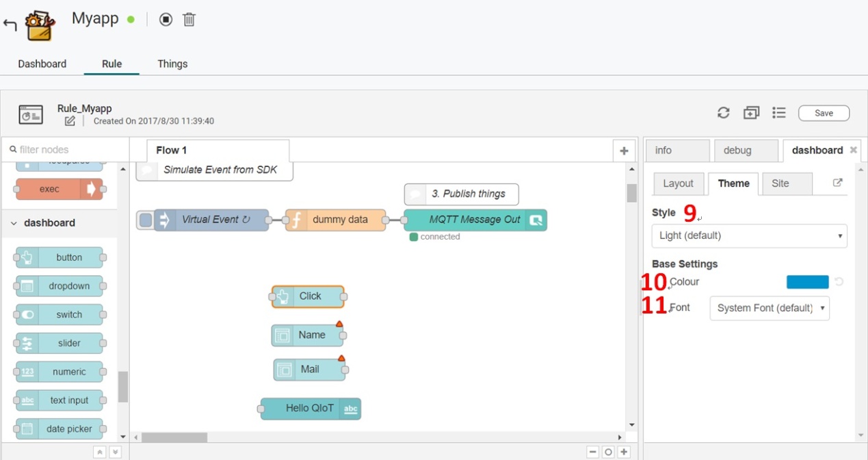Stop the Myapp application
The width and height of the screenshot is (868, 460).
[x=166, y=20]
